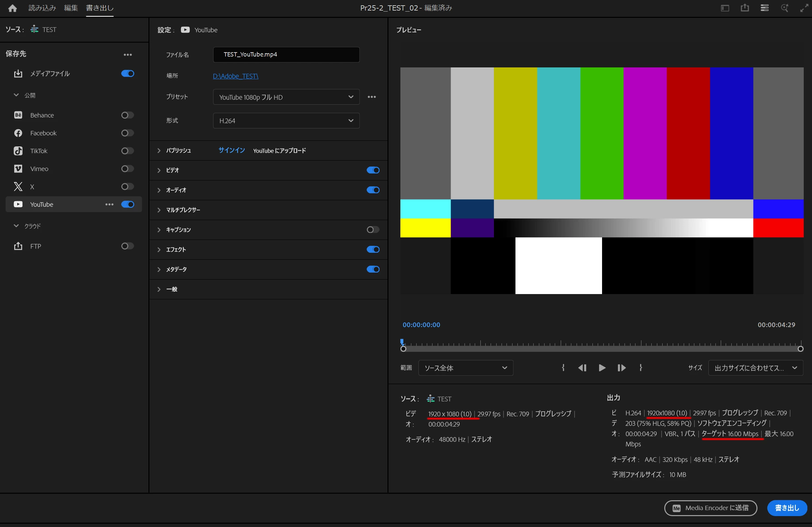
Task: Click the Behance icon
Action: pyautogui.click(x=18, y=115)
